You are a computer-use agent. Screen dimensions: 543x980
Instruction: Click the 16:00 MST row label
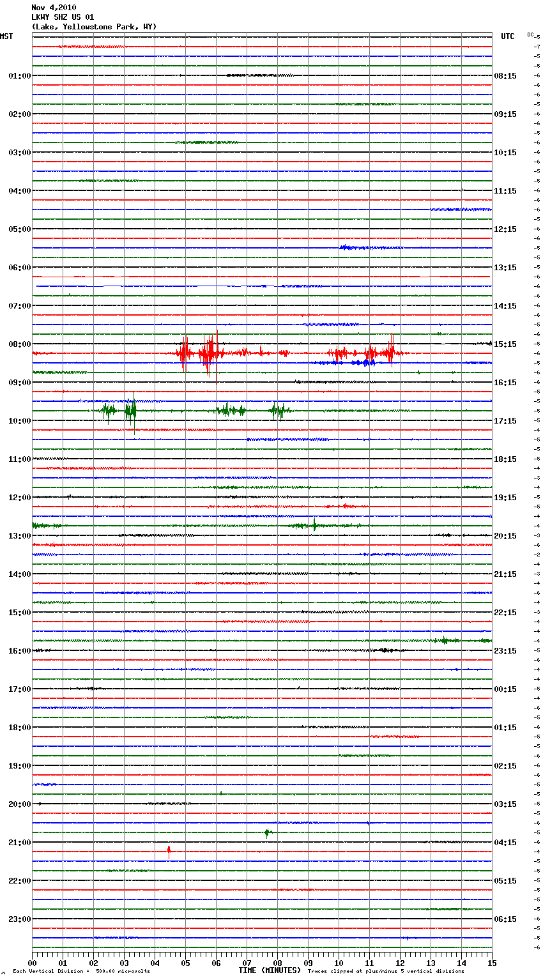tap(20, 651)
